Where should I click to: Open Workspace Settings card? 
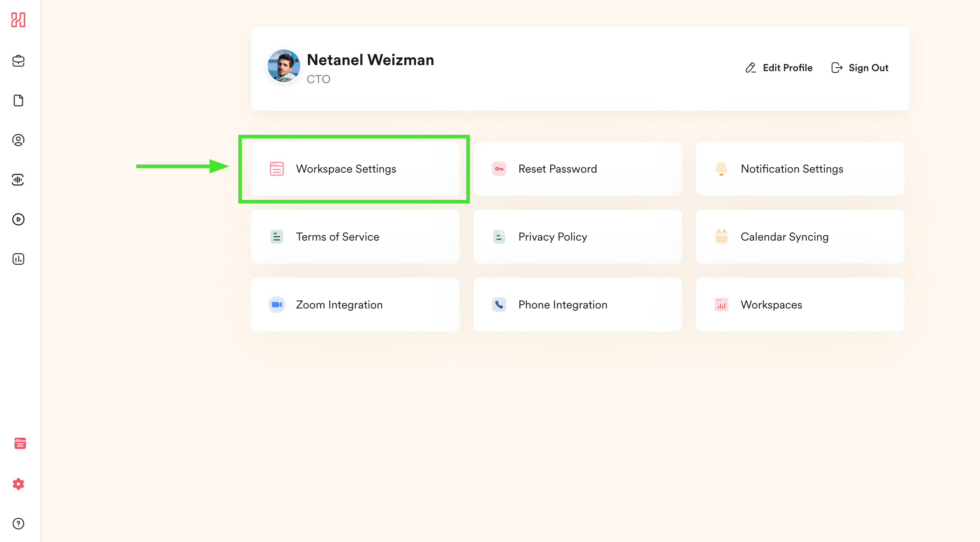[x=355, y=169]
